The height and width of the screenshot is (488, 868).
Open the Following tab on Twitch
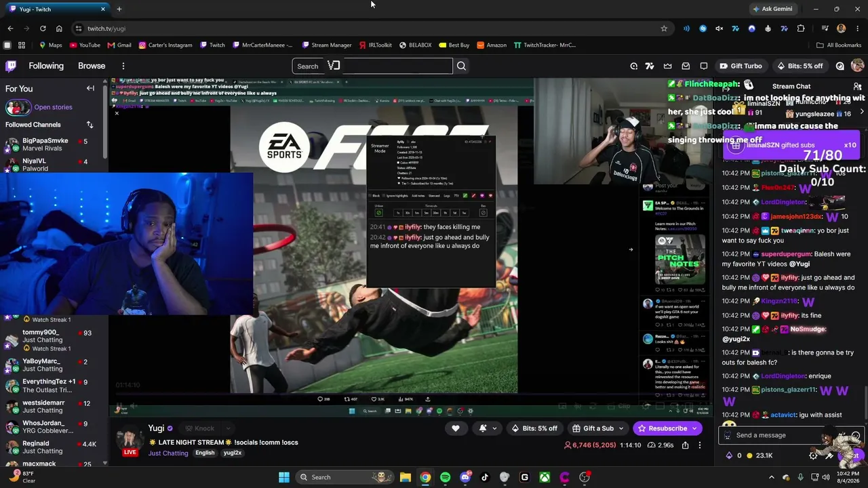[x=46, y=66]
